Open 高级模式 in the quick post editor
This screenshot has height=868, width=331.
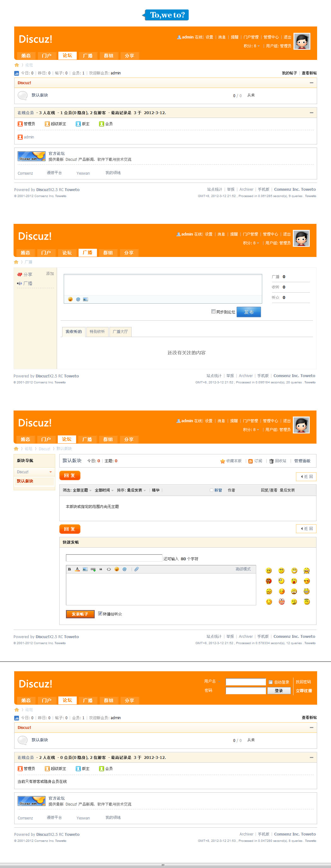pos(243,569)
